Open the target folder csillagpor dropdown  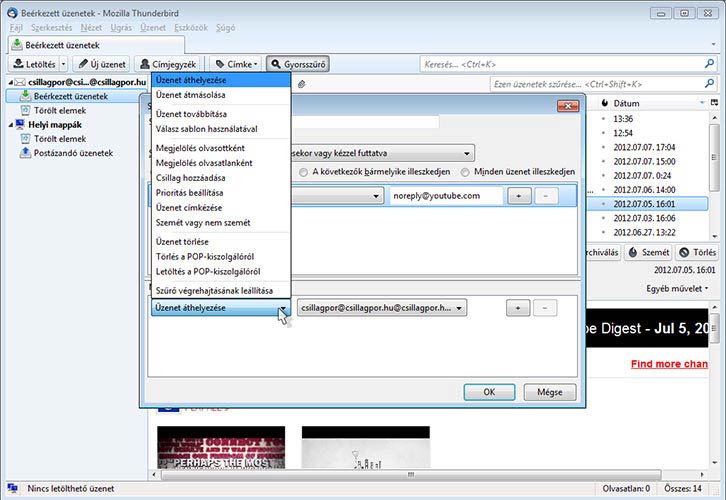tap(381, 309)
